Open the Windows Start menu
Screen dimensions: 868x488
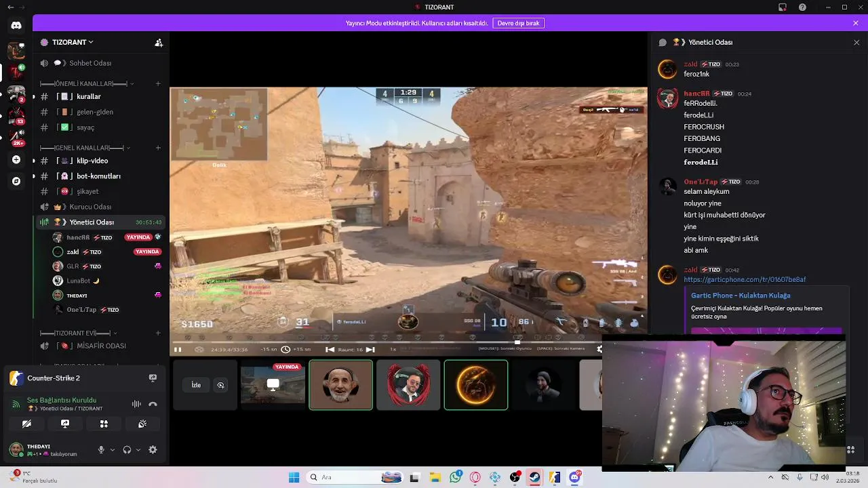pos(294,477)
